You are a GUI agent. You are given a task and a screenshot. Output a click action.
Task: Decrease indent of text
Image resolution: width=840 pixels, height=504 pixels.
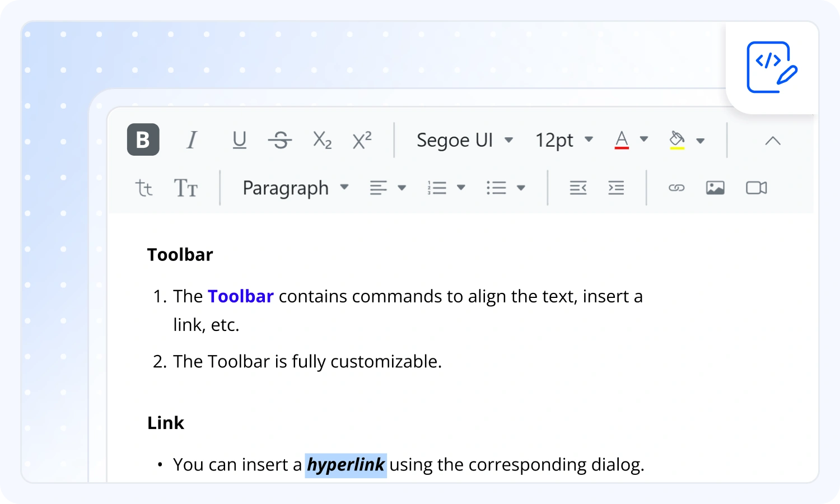[578, 188]
